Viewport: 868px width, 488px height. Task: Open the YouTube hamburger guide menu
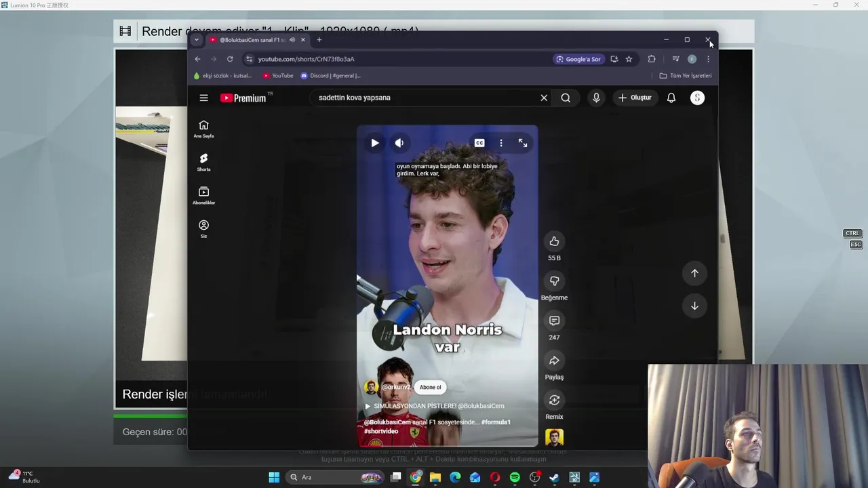pos(203,98)
